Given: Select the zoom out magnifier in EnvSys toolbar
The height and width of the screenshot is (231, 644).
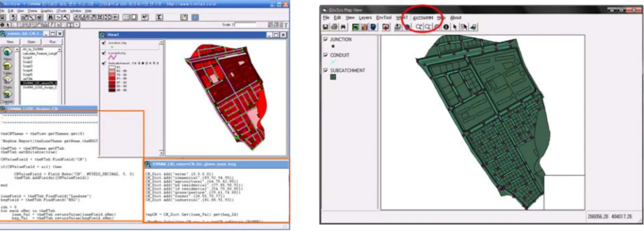Looking at the screenshot, I should pos(428,27).
